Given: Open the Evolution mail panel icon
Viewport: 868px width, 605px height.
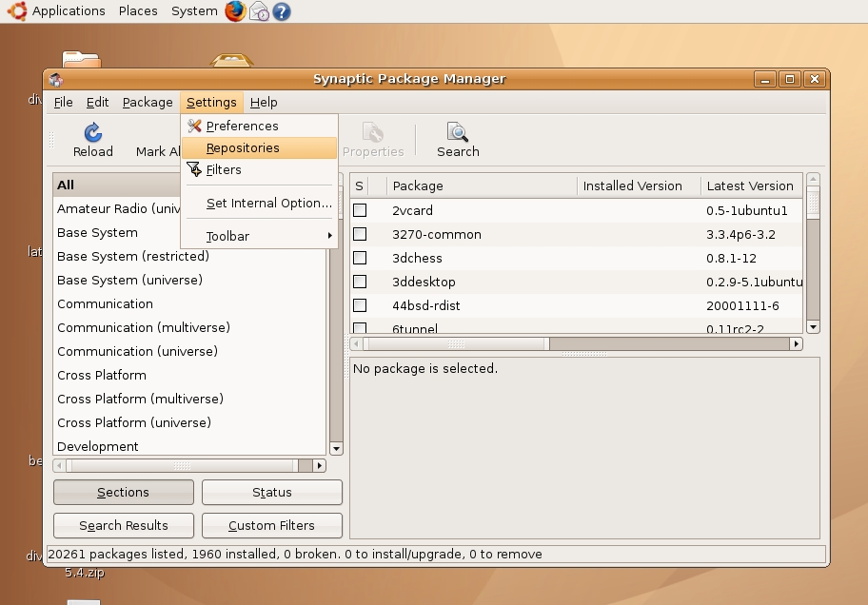Looking at the screenshot, I should (259, 11).
